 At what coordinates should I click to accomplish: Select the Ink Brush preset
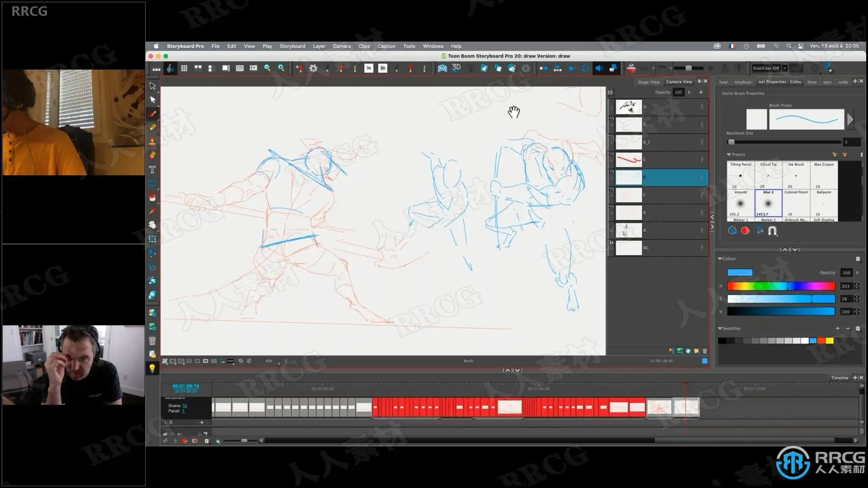[796, 175]
